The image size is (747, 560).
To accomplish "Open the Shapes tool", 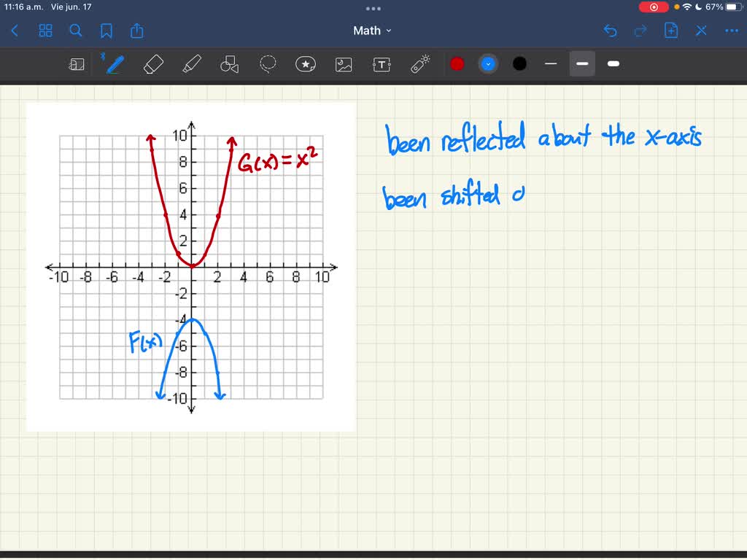I will (229, 64).
